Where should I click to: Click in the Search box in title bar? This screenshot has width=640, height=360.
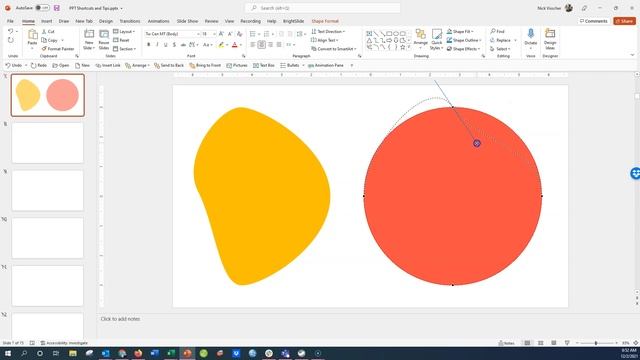coord(322,8)
